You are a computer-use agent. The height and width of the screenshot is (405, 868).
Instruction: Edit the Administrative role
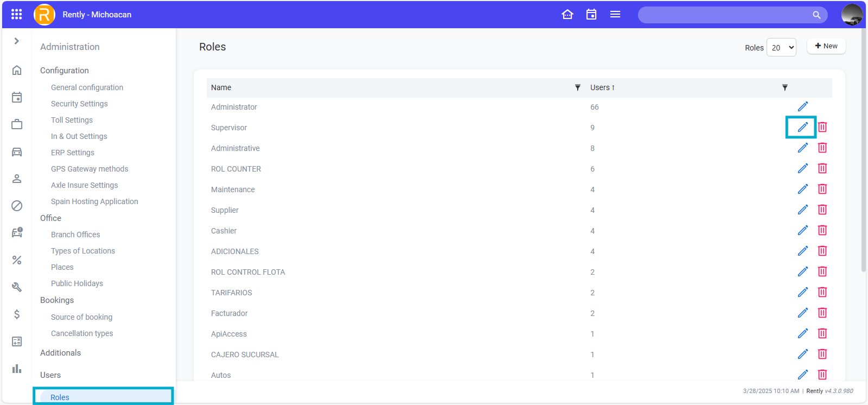(x=803, y=148)
